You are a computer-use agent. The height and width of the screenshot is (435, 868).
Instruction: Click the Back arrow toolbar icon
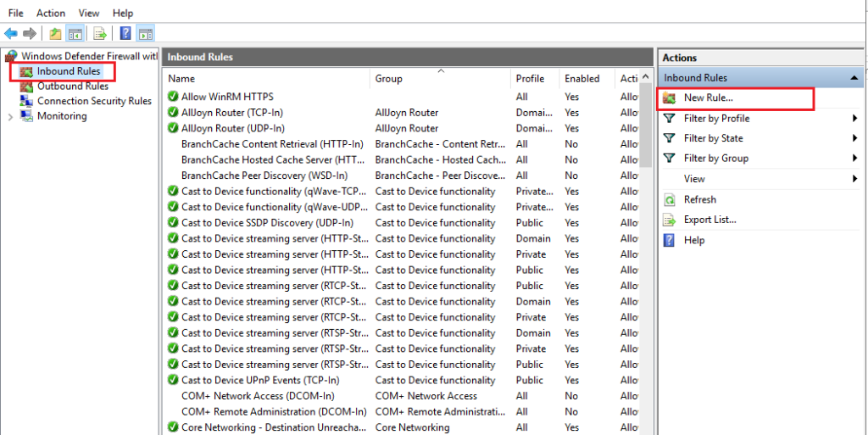[10, 34]
